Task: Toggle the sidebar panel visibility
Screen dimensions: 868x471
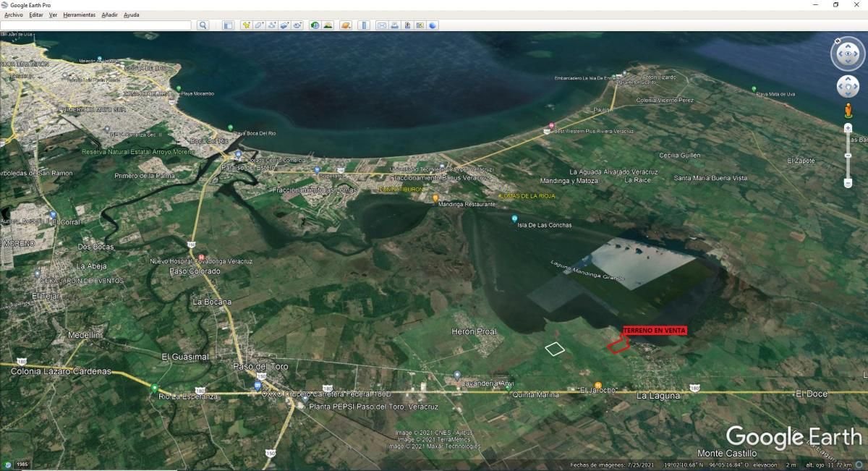Action: [228, 25]
